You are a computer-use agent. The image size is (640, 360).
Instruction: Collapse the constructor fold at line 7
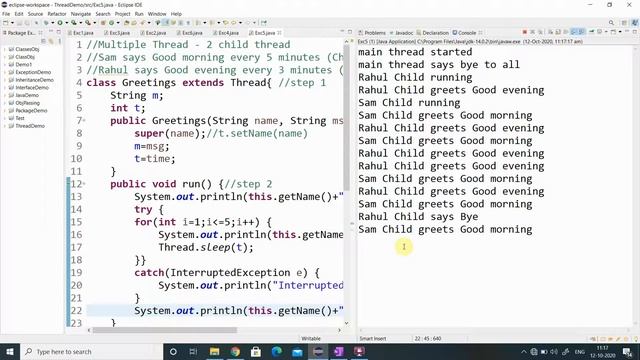click(84, 120)
